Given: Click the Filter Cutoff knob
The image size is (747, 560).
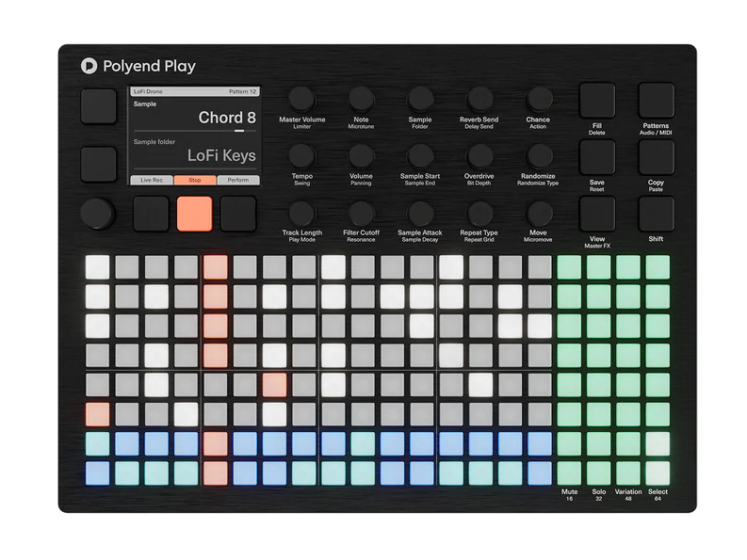Looking at the screenshot, I should [361, 213].
